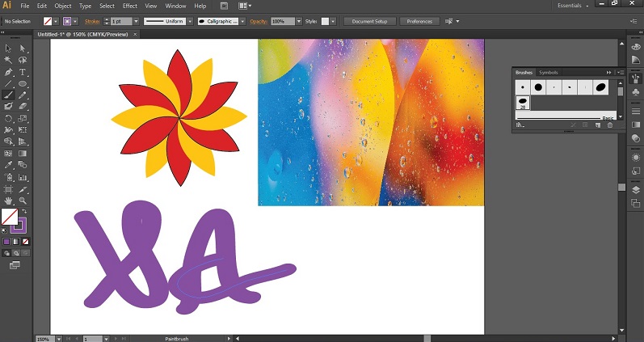Select the Type tool
The width and height of the screenshot is (644, 342).
click(x=23, y=72)
